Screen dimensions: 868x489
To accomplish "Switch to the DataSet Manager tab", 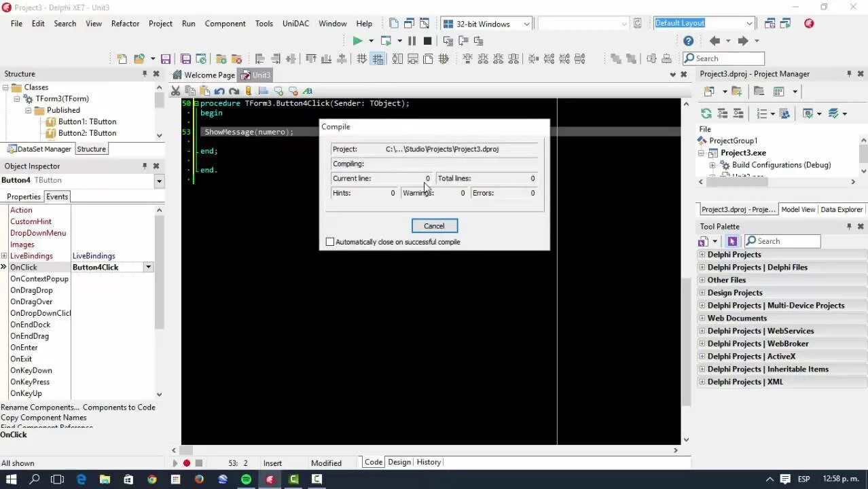I will [x=39, y=149].
